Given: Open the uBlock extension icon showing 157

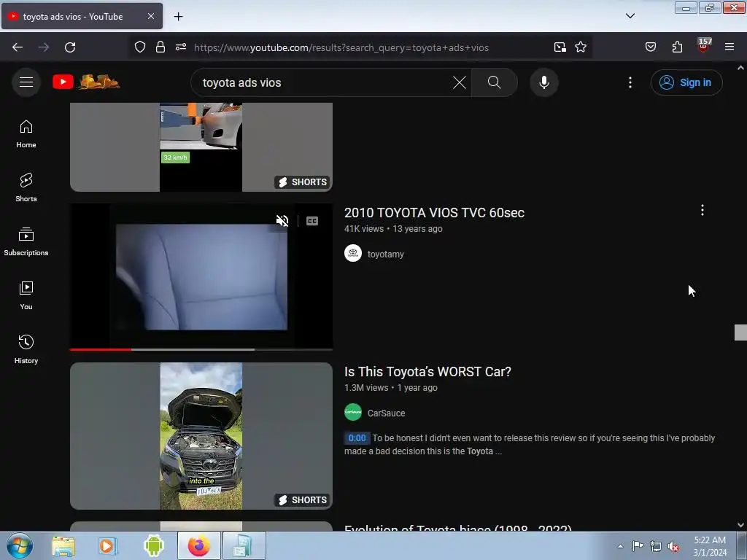Looking at the screenshot, I should point(704,46).
